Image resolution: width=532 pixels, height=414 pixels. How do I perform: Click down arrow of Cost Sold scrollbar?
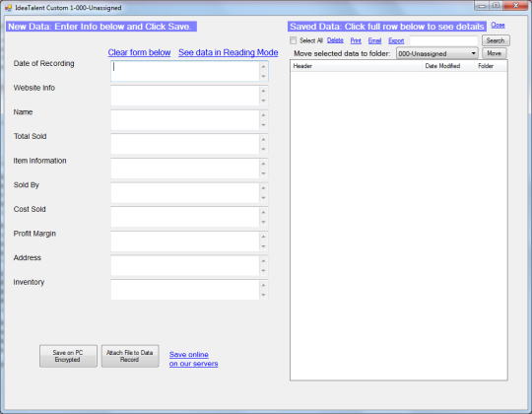click(x=264, y=222)
